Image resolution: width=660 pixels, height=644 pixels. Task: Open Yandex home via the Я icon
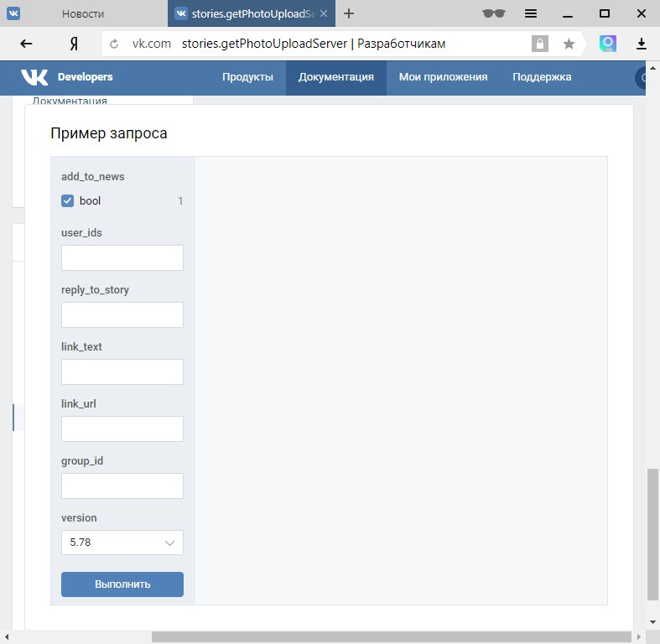click(x=74, y=44)
